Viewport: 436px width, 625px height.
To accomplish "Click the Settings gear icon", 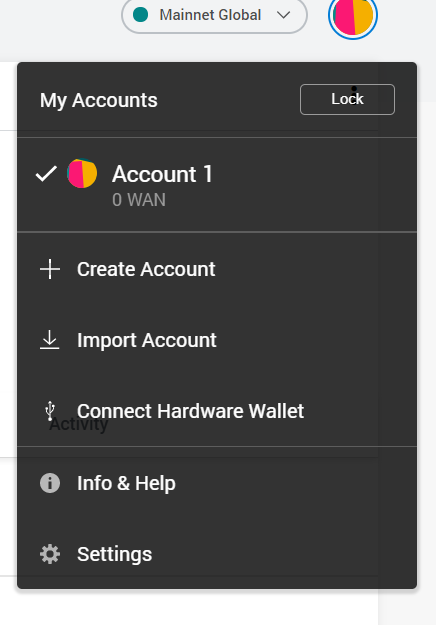I will click(x=50, y=554).
